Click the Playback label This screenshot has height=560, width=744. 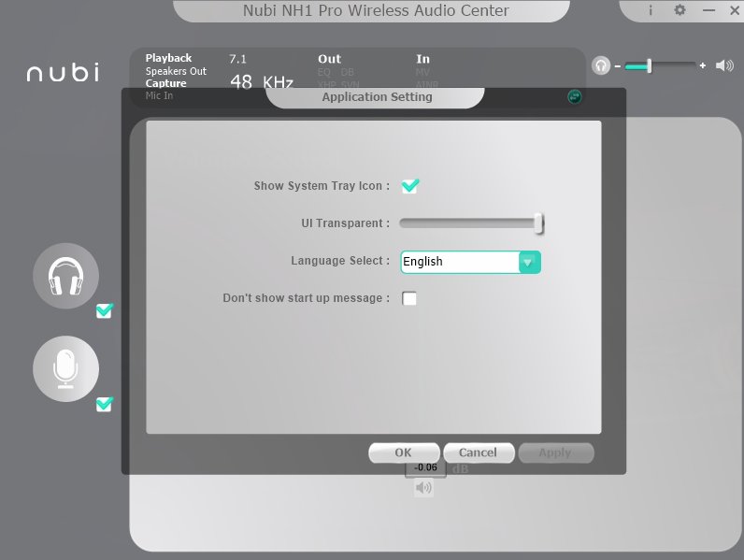[x=168, y=58]
